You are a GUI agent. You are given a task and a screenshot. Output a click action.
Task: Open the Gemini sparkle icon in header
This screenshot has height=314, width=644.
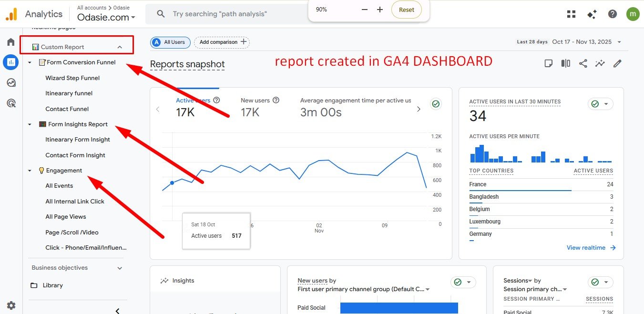click(592, 14)
